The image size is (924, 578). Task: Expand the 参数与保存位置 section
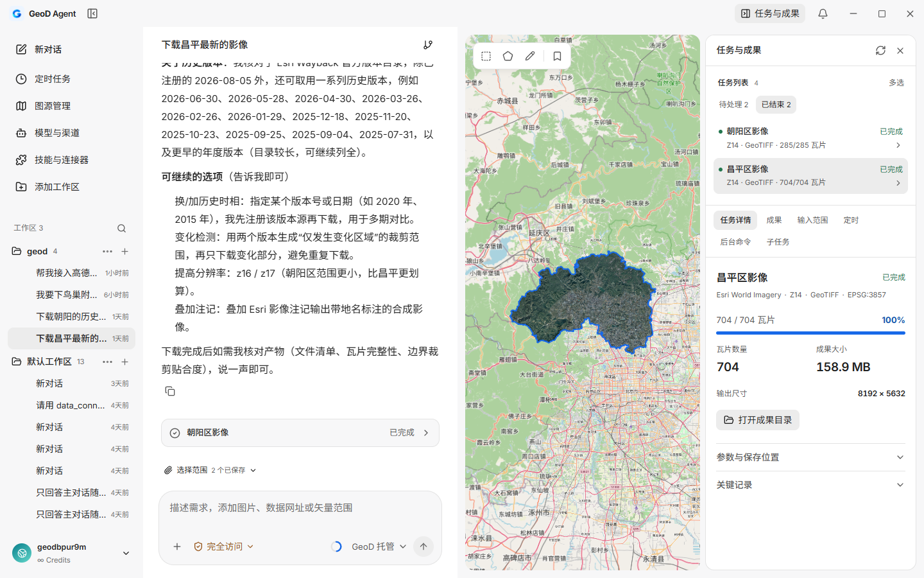tap(810, 457)
